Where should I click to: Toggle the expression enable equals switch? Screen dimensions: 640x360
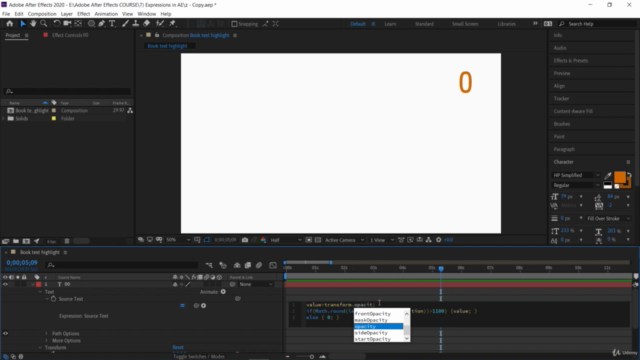[x=182, y=305]
